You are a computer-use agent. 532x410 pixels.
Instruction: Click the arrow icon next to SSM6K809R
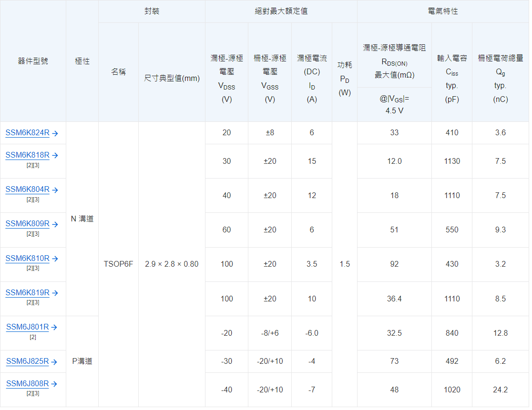point(55,224)
